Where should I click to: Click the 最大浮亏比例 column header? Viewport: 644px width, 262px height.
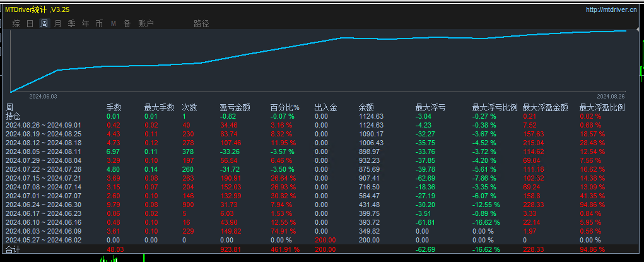(495, 108)
